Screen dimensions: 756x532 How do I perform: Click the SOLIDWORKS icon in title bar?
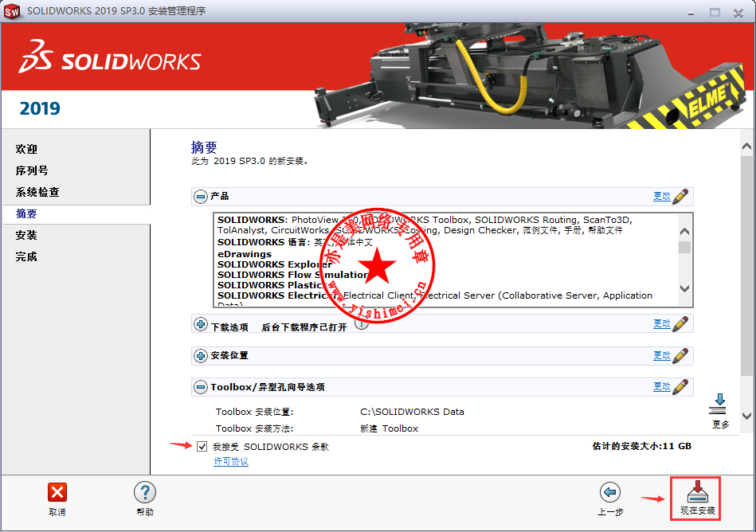tap(12, 11)
